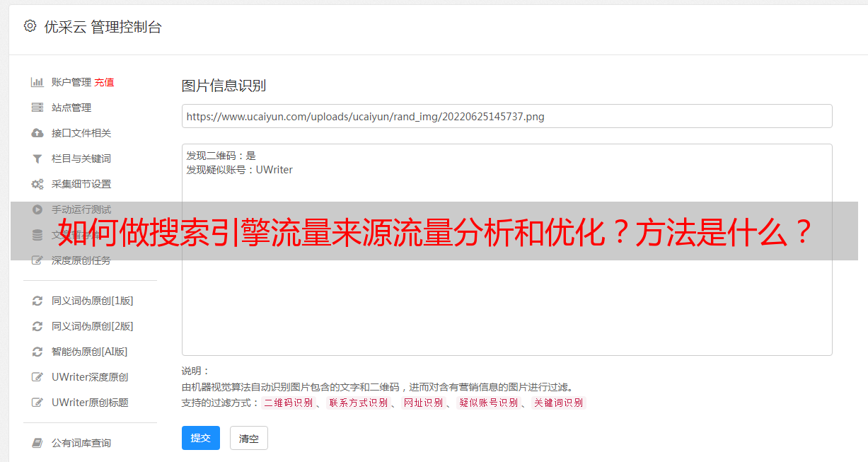Select 同义词伪原创[2版]
868x462 pixels.
pyautogui.click(x=93, y=326)
